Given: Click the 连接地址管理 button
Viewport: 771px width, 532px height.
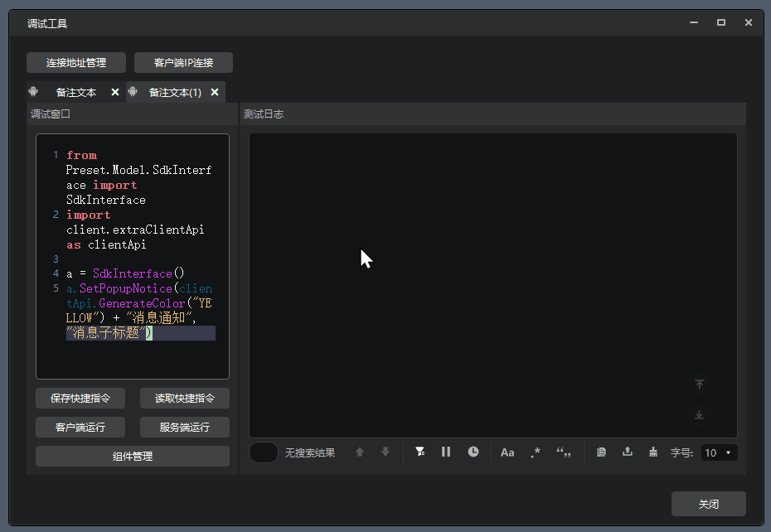Looking at the screenshot, I should point(76,63).
